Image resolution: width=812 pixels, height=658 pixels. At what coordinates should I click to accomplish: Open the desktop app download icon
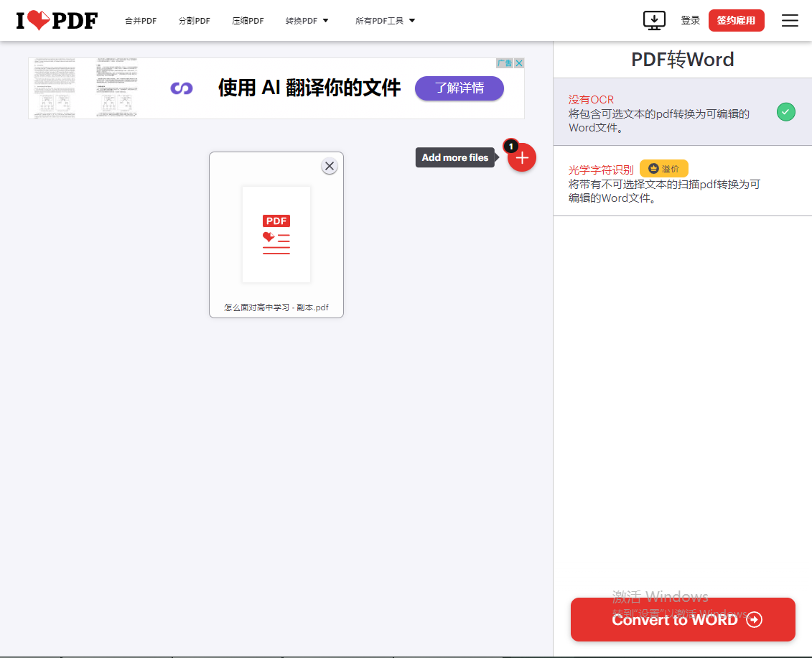654,21
